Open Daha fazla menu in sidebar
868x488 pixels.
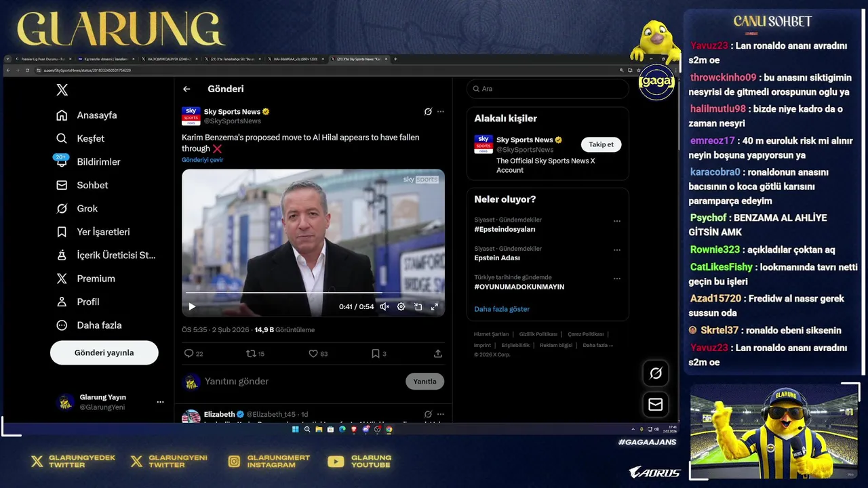click(90, 325)
